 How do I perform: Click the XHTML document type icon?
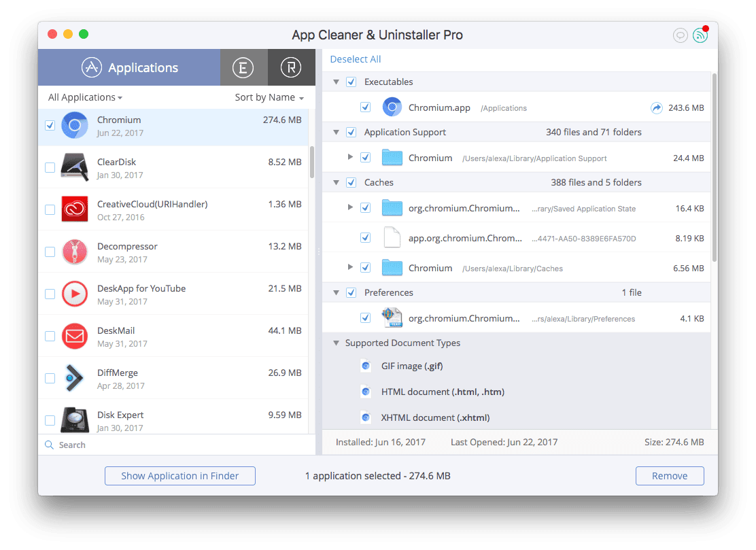(366, 417)
